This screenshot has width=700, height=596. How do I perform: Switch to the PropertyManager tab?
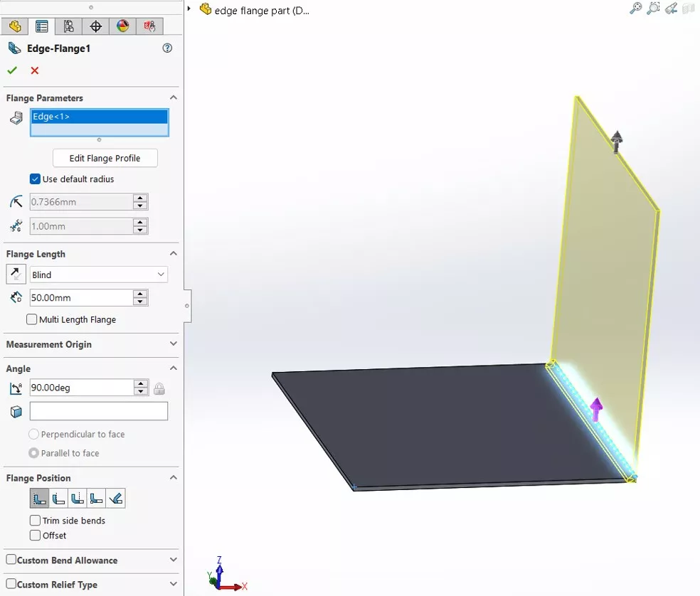pyautogui.click(x=41, y=26)
